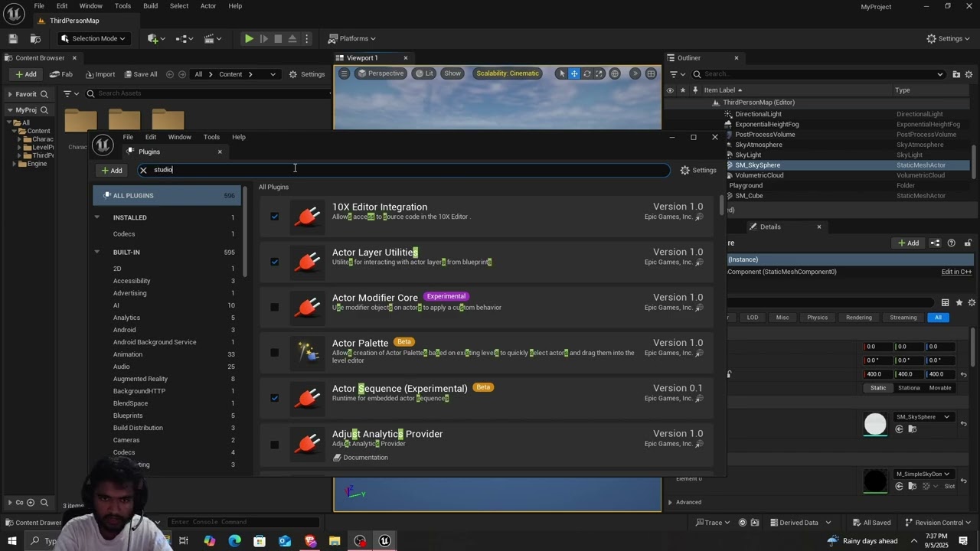Enable the Adjust Analytics Provider plugin checkbox
980x551 pixels.
pos(274,444)
